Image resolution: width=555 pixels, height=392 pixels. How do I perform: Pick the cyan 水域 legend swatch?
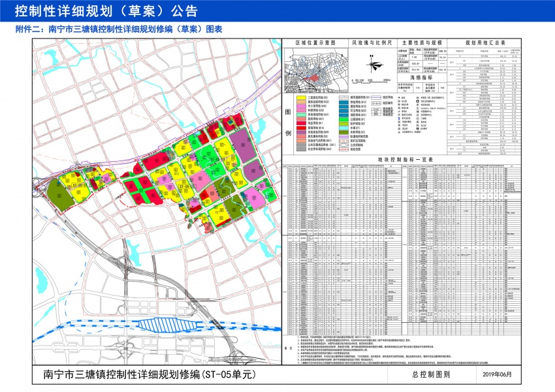(x=344, y=128)
